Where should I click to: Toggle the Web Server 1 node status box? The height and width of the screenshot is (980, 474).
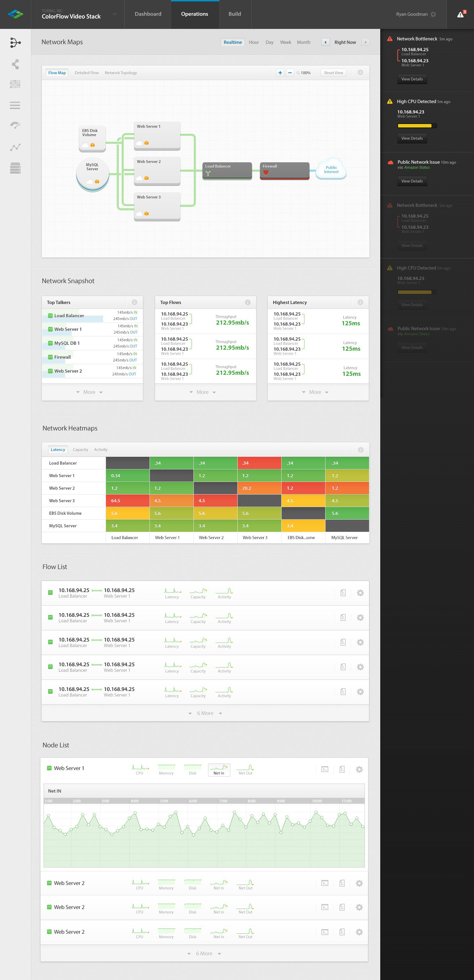click(49, 768)
